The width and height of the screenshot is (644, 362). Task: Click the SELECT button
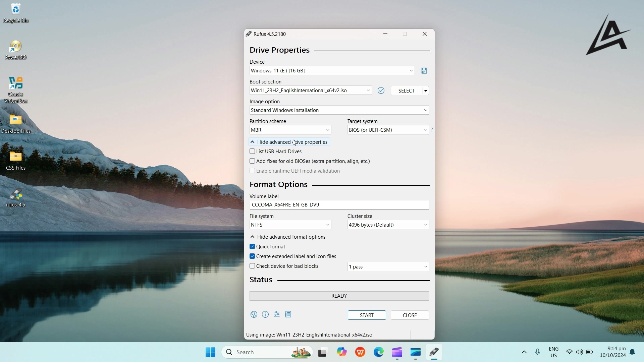(407, 90)
